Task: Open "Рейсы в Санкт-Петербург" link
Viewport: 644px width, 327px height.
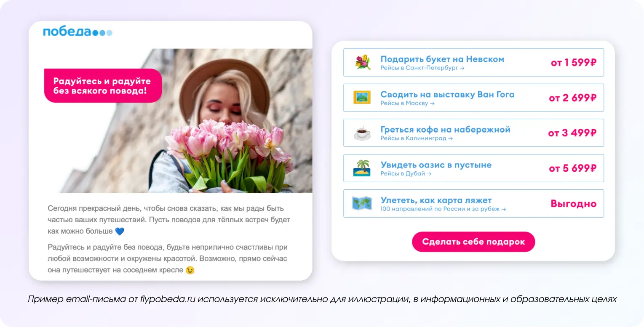Action: coord(422,68)
